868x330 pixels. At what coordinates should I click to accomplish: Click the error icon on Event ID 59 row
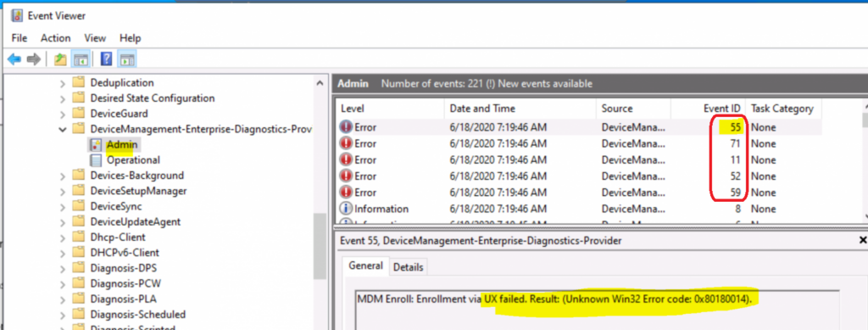(346, 193)
